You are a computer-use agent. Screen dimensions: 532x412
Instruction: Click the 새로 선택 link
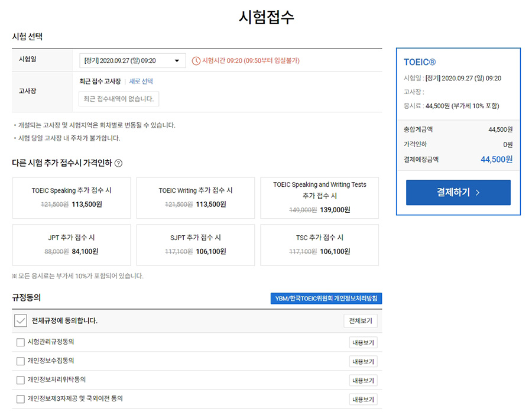point(141,82)
